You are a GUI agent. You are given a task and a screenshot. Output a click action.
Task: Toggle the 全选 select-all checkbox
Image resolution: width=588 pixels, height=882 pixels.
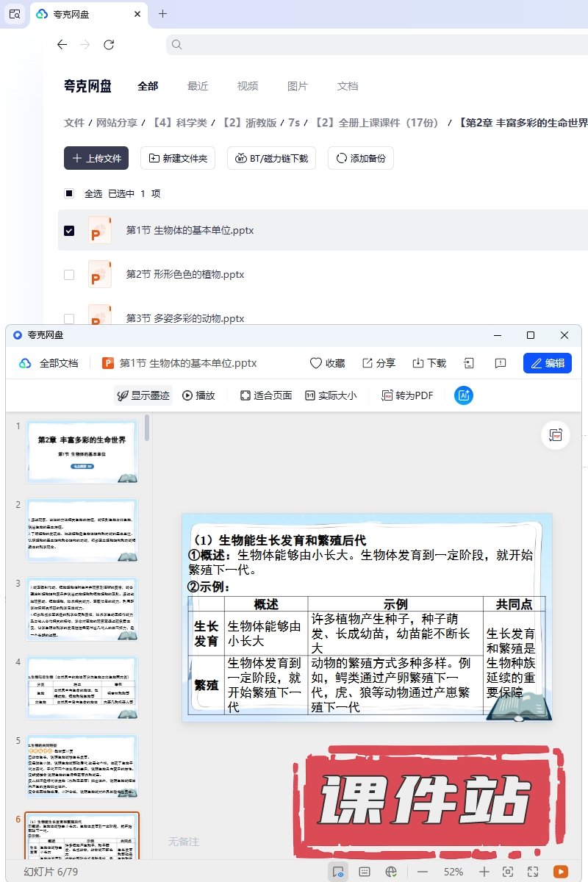(69, 194)
